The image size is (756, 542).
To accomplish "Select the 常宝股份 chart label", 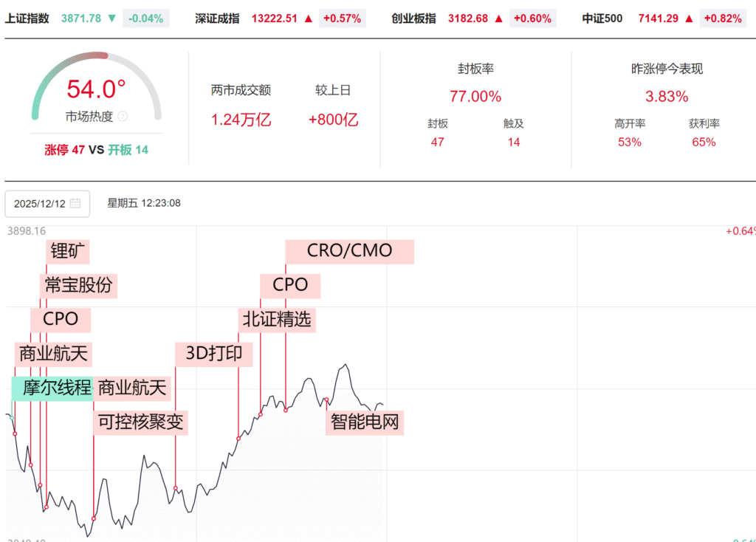I will 78,285.
